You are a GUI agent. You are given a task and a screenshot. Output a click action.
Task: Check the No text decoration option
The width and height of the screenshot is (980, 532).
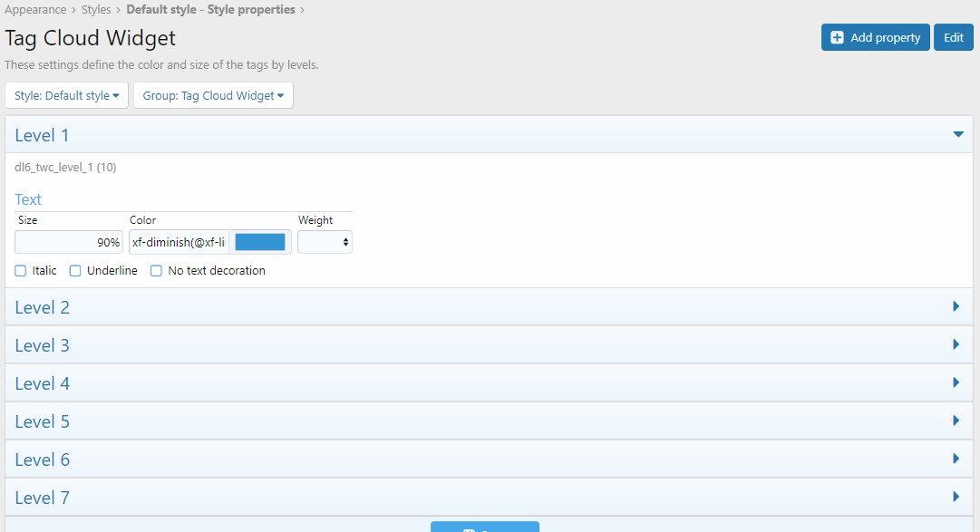tap(156, 271)
